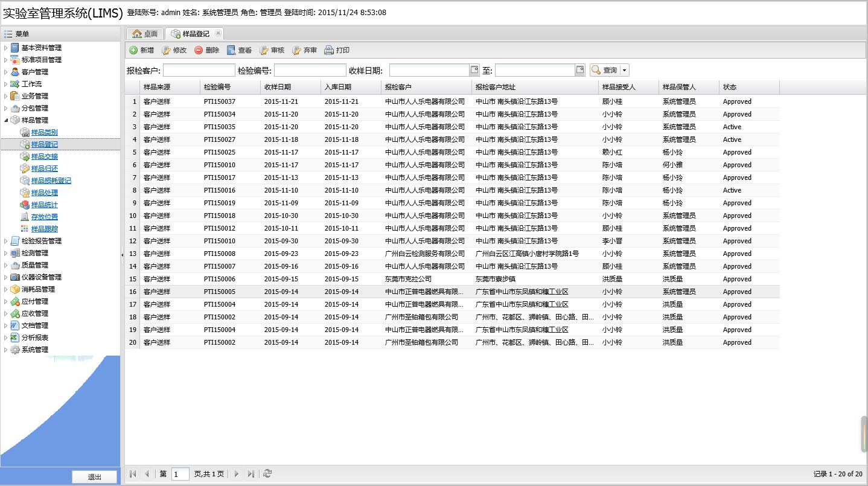Click the 查询 search button
This screenshot has width=868, height=486.
coord(604,71)
